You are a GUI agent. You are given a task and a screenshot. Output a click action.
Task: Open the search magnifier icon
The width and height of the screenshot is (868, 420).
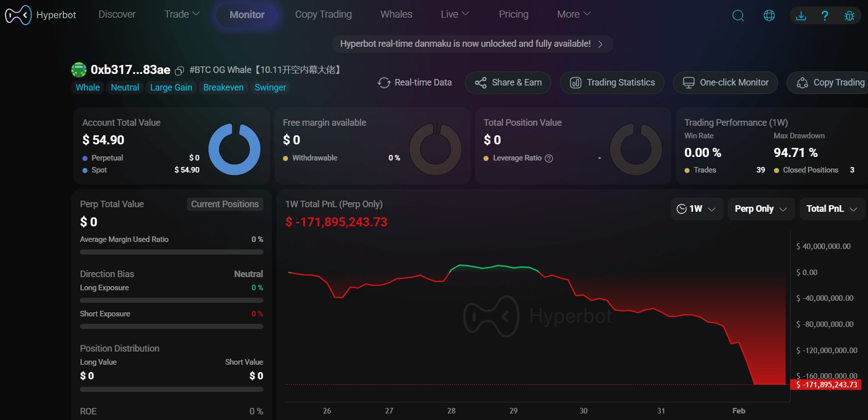coord(738,16)
